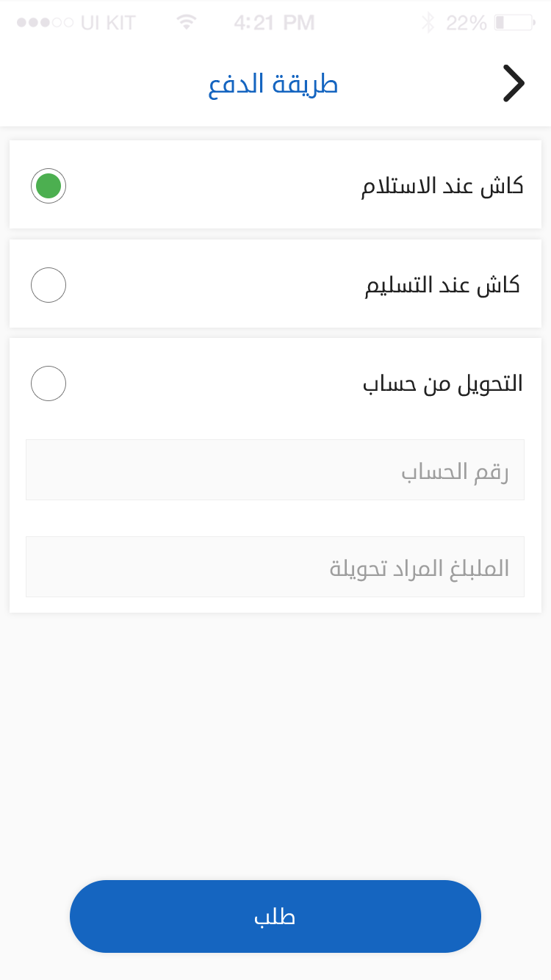
Task: Click the 22% battery percentage text
Action: [x=466, y=23]
